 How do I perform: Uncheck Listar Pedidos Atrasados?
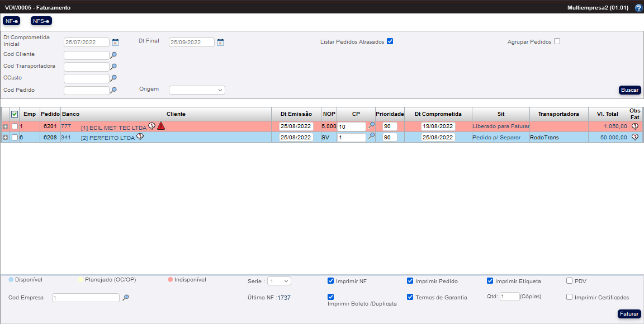(390, 41)
